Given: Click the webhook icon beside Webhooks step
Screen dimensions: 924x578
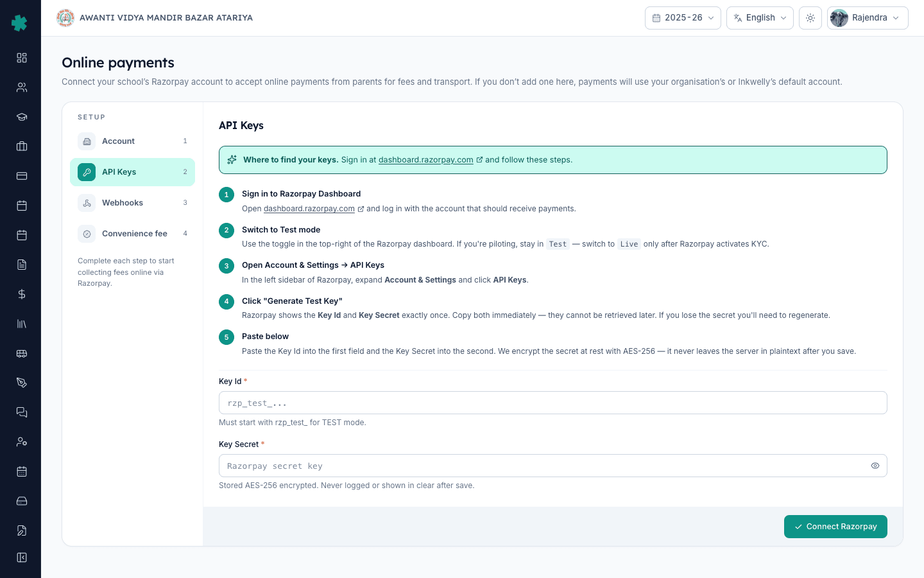Looking at the screenshot, I should tap(87, 203).
